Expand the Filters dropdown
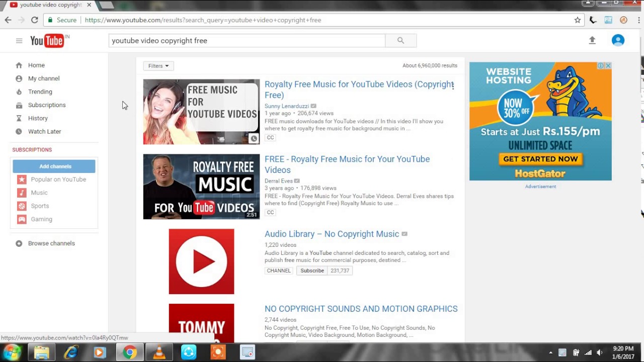Image resolution: width=644 pixels, height=362 pixels. tap(158, 66)
